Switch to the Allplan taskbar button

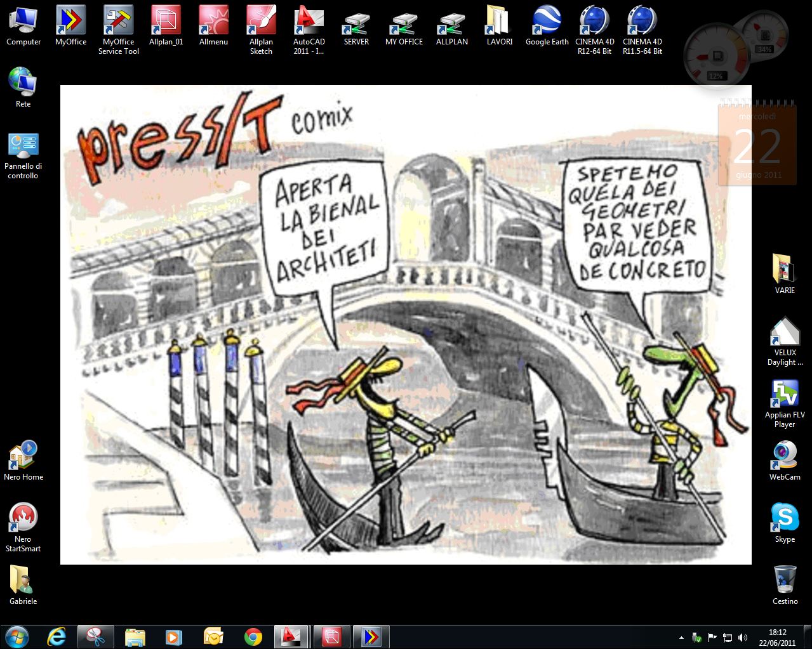332,636
